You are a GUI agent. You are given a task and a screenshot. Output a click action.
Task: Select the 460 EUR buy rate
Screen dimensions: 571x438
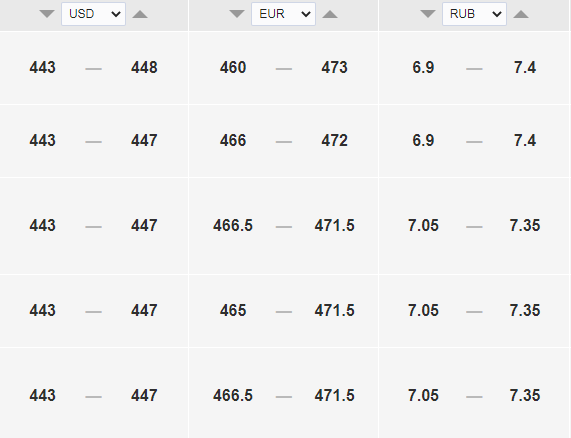[x=233, y=68]
